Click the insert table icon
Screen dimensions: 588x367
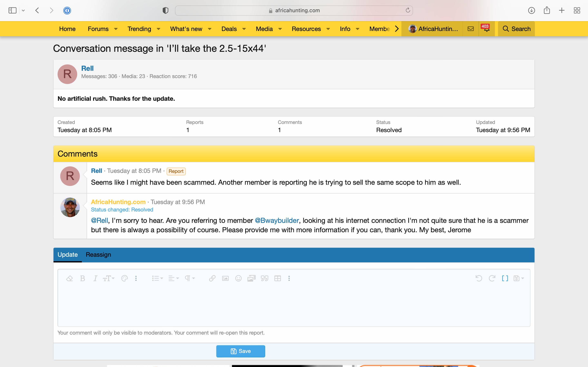pyautogui.click(x=277, y=278)
